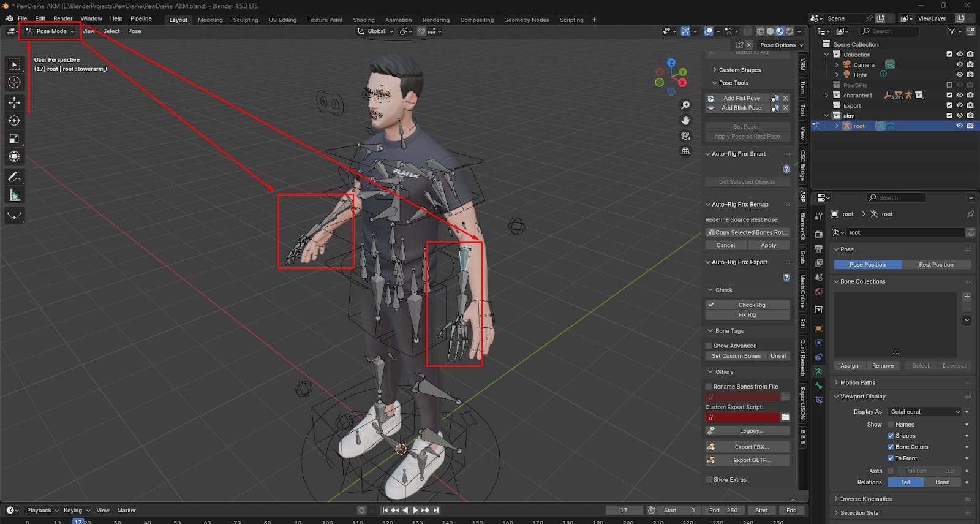The image size is (980, 524).
Task: Select the Move tool in left toolbar
Action: 14,102
